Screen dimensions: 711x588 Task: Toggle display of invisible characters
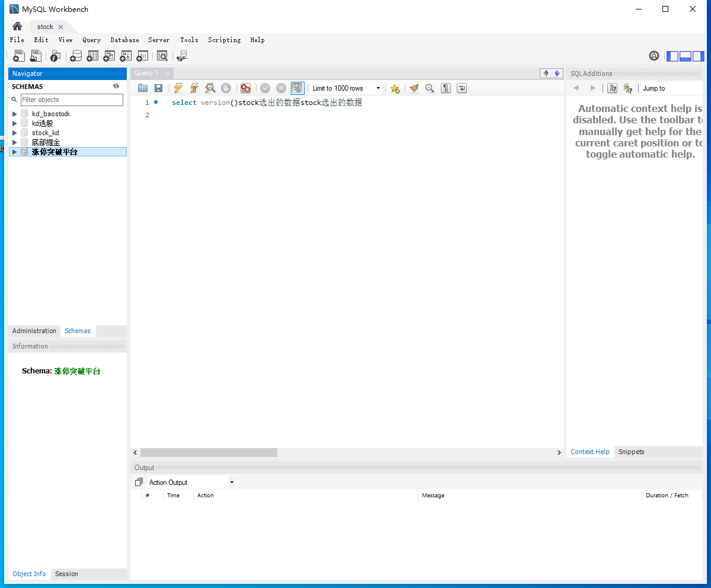pos(446,88)
